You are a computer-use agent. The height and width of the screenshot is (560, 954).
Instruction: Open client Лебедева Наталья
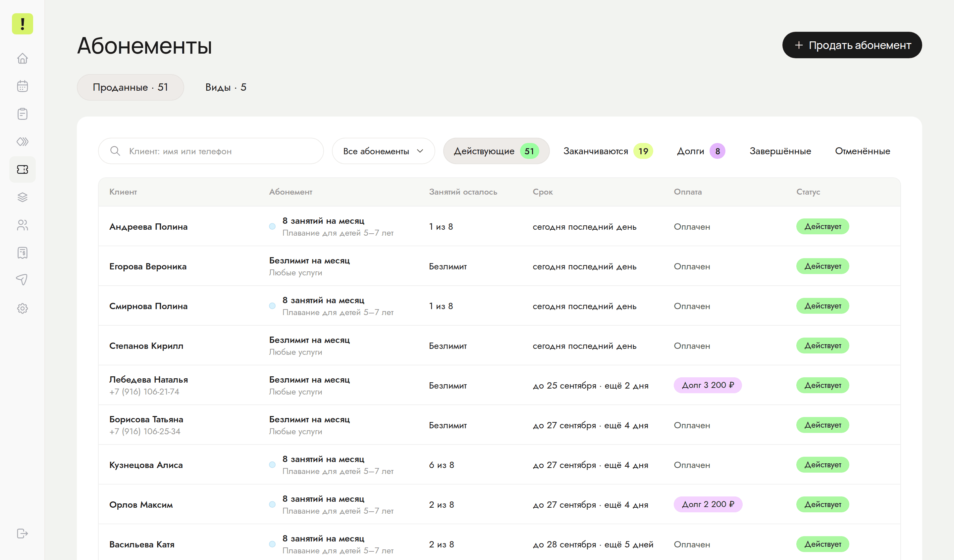(148, 380)
